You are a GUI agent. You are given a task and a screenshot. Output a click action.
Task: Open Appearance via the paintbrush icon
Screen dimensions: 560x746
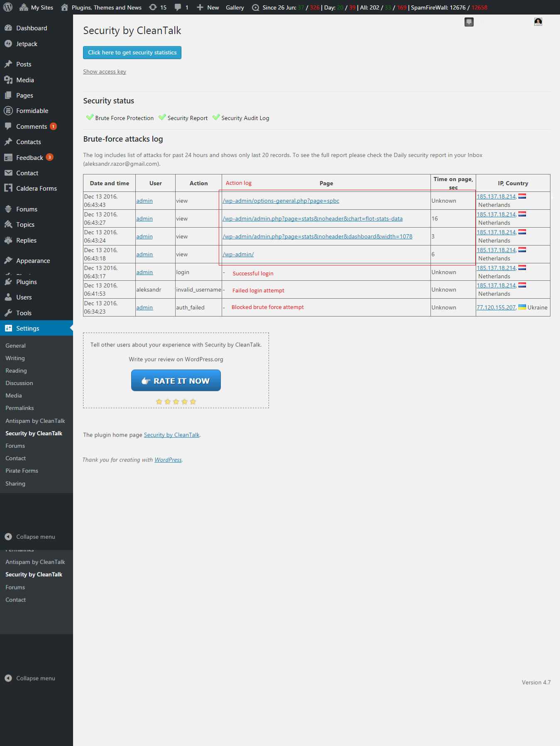8,260
